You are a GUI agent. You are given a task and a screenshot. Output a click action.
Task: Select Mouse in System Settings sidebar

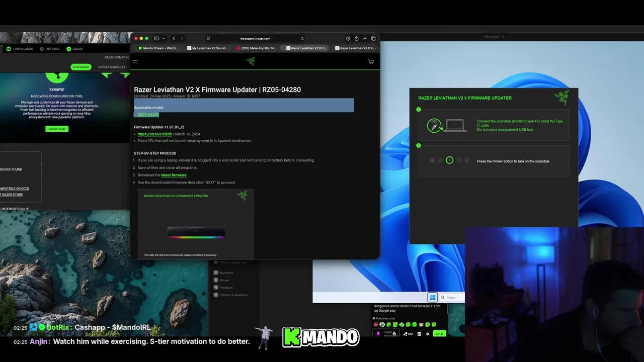(x=221, y=280)
